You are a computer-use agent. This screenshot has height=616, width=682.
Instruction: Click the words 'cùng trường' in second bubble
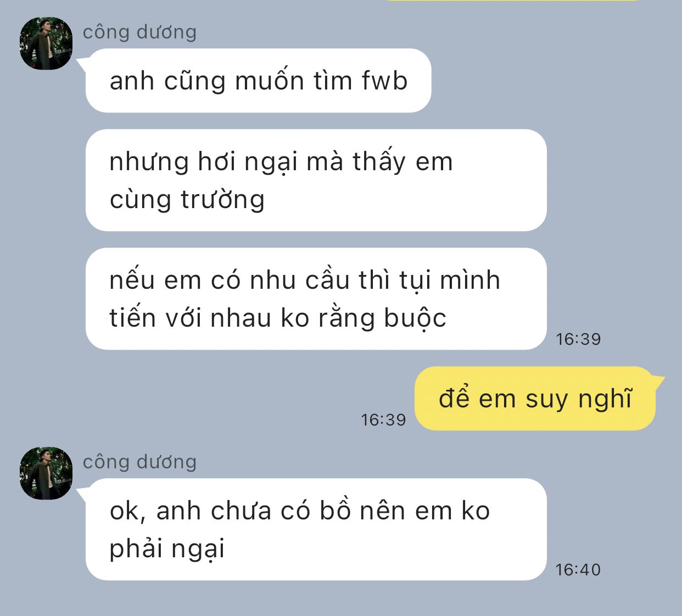click(187, 200)
